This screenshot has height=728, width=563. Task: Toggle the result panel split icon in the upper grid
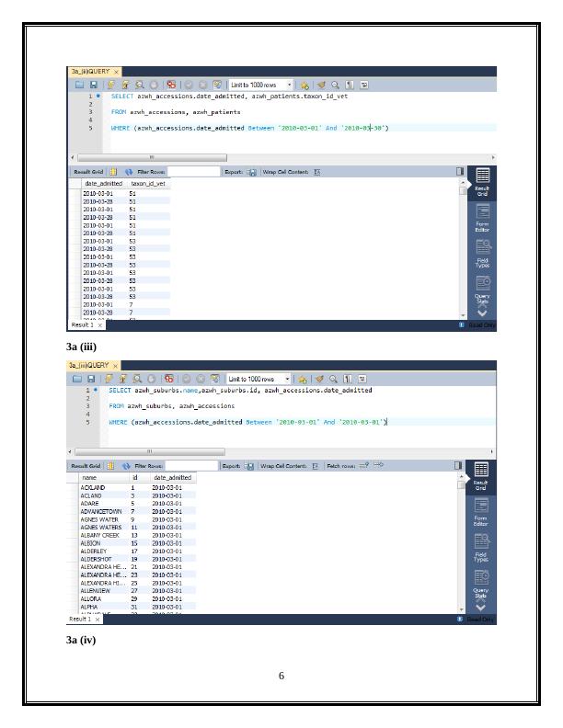(460, 172)
